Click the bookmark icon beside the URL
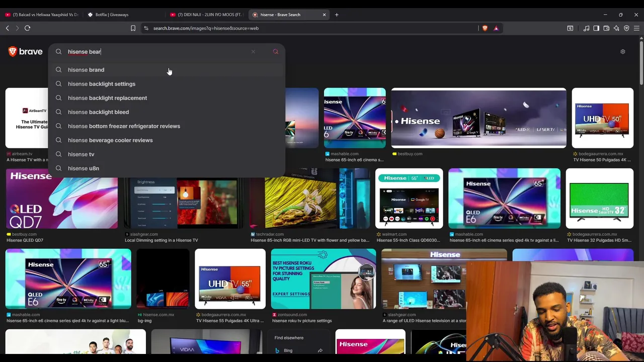This screenshot has height=362, width=644. [x=133, y=28]
